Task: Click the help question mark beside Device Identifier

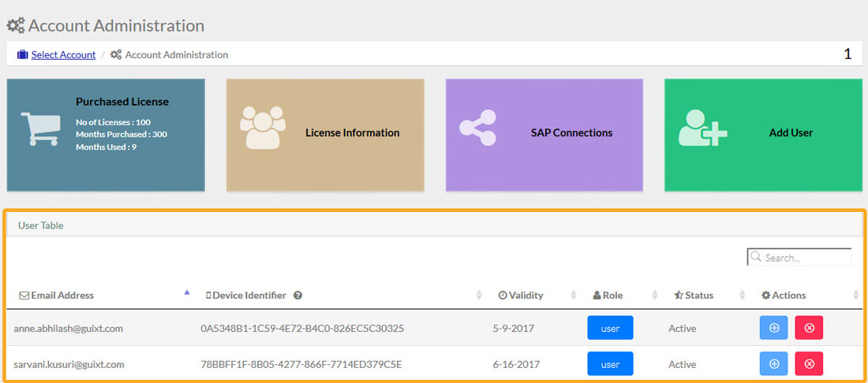Action: 298,296
